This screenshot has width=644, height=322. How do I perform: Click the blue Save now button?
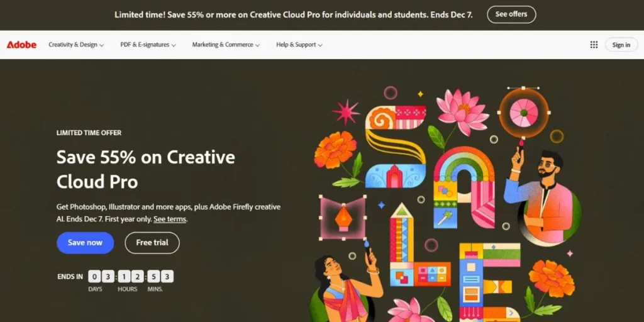[x=85, y=243]
